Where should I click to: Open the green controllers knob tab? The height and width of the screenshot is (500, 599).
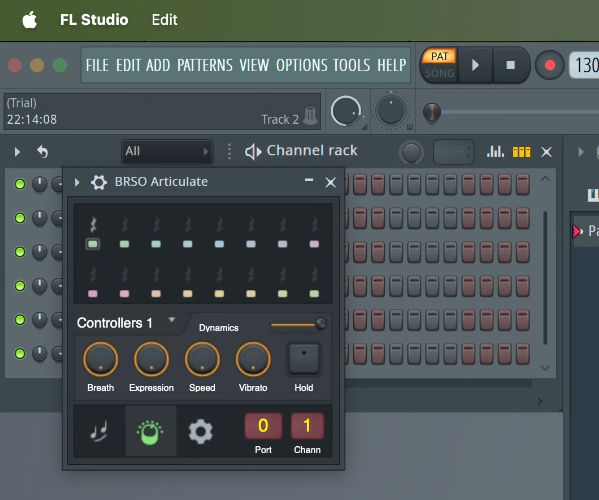151,431
